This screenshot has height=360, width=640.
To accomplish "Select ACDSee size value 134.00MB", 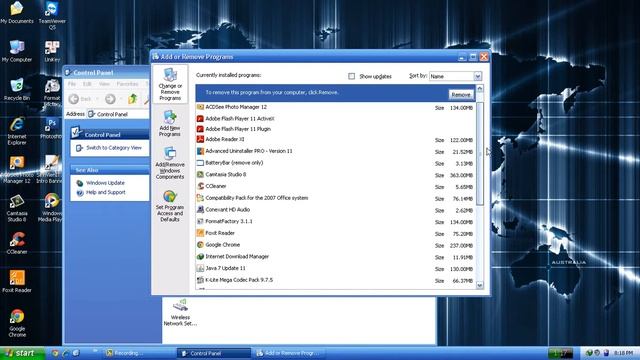I will coord(461,108).
